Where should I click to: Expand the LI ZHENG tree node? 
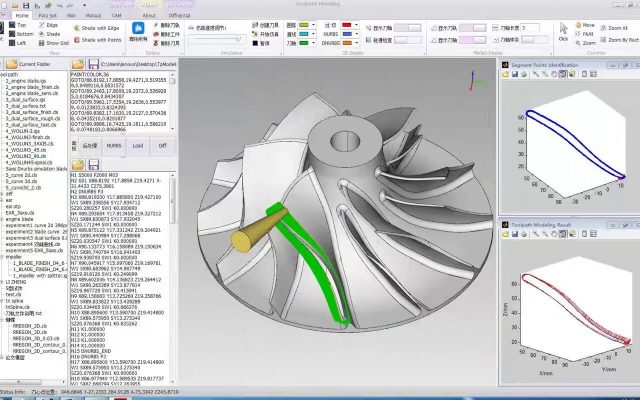click(x=2, y=282)
